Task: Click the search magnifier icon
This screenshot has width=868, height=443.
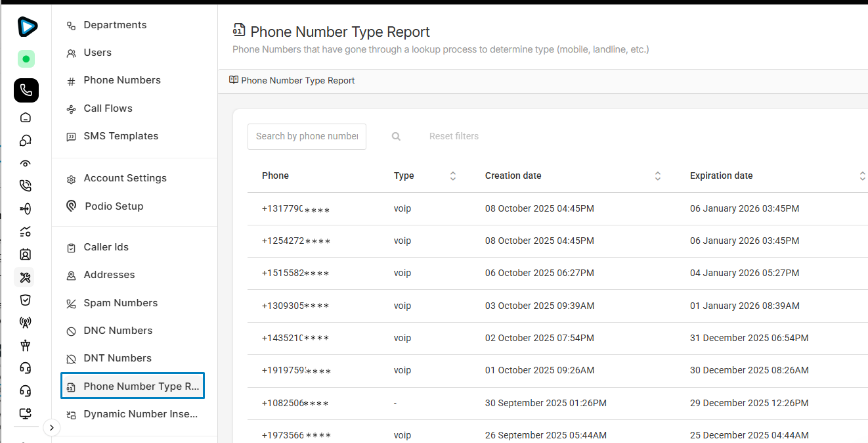Action: tap(396, 137)
